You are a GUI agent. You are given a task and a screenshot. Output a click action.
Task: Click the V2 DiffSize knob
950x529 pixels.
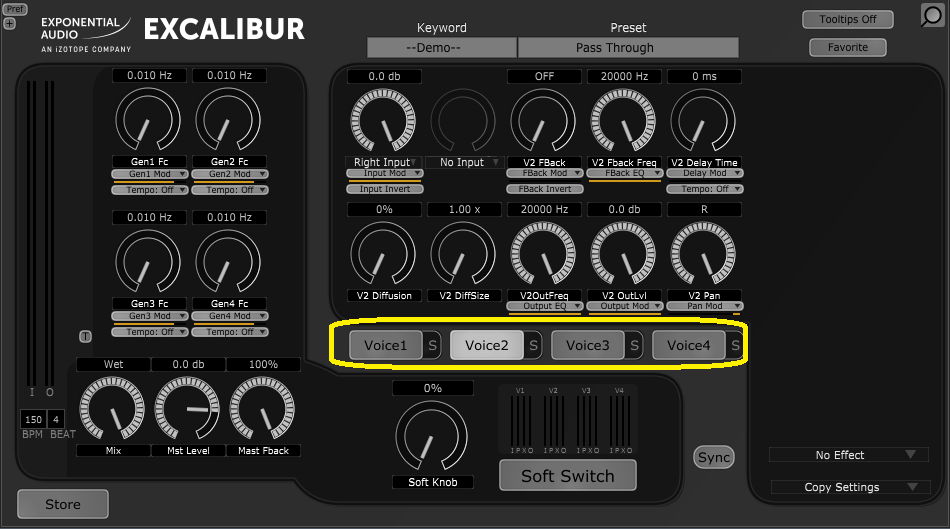click(x=463, y=255)
